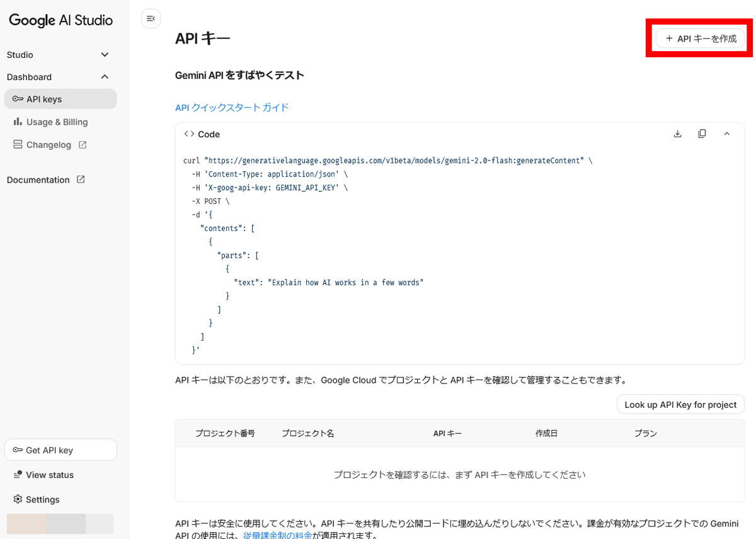The image size is (756, 539).
Task: Open Settings via gear icon
Action: pos(18,499)
